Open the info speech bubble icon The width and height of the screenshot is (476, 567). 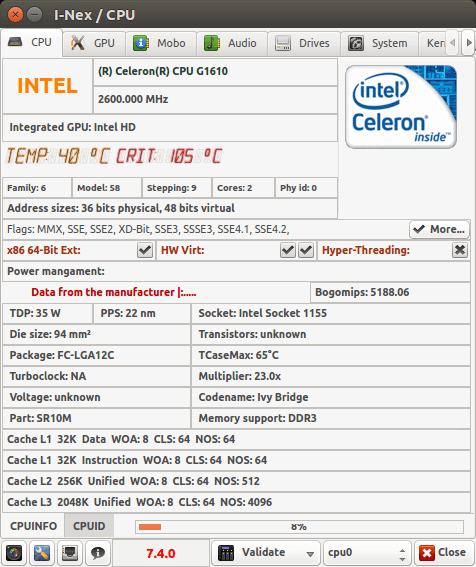click(x=98, y=553)
